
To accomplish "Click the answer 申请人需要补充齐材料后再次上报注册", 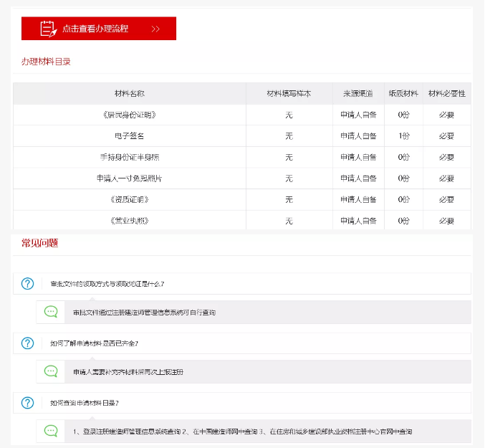I will click(128, 372).
